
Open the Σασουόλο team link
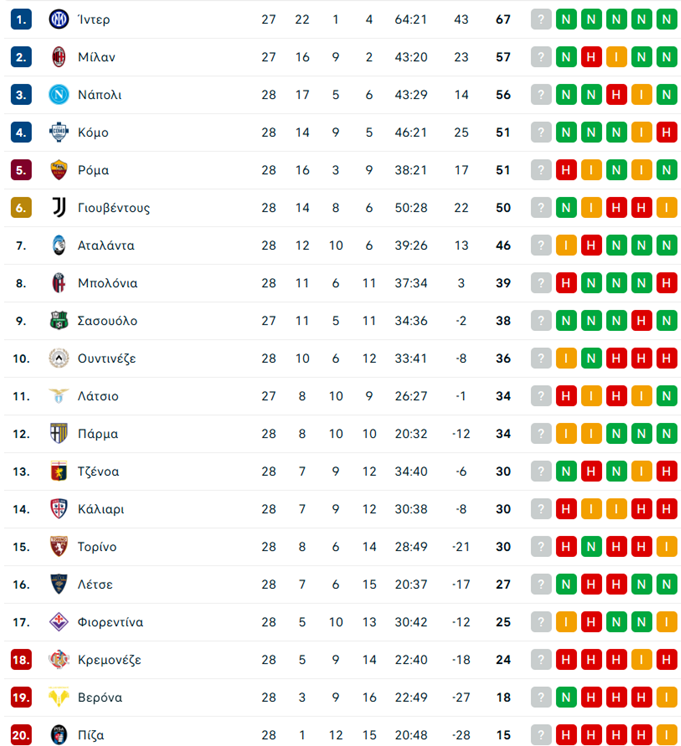pyautogui.click(x=108, y=321)
